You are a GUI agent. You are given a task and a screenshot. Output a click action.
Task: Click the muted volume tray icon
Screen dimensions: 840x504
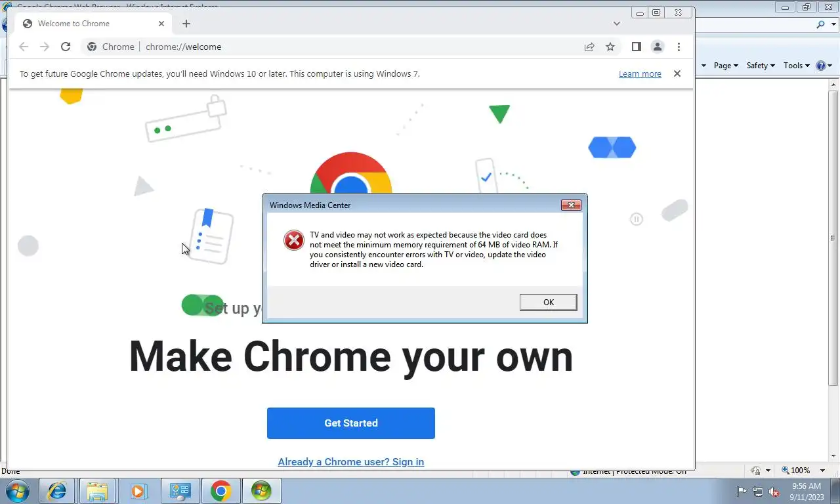[x=774, y=491]
